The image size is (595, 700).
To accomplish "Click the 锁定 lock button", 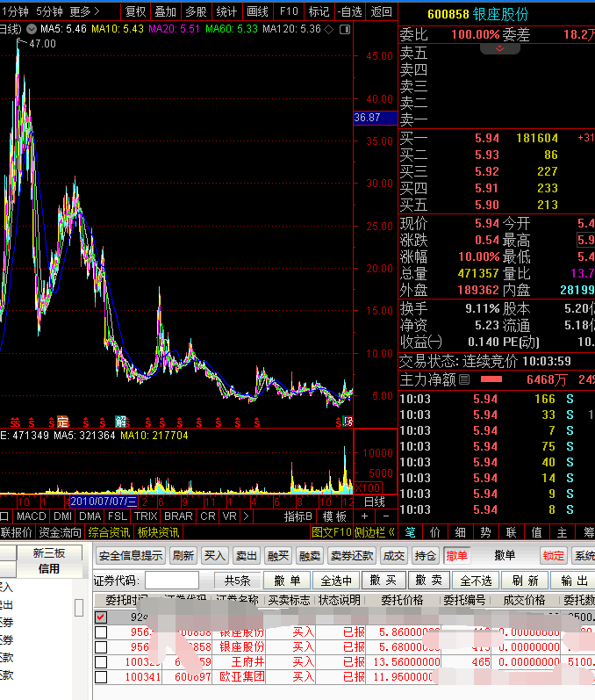I will pos(554,556).
